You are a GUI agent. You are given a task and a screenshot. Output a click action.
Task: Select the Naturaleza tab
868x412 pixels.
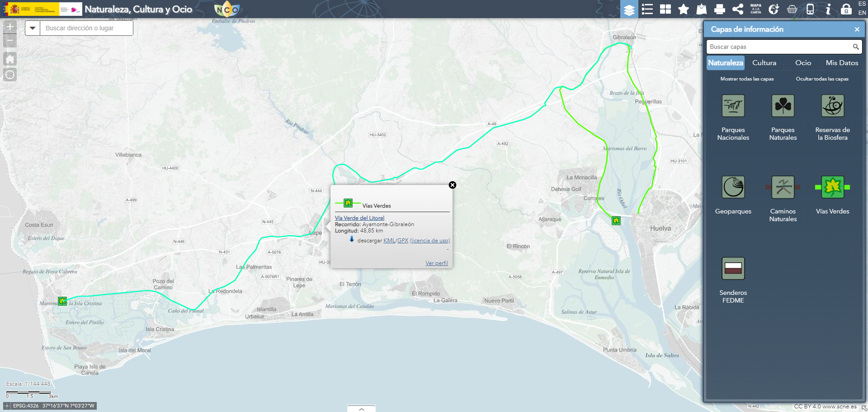pos(725,63)
